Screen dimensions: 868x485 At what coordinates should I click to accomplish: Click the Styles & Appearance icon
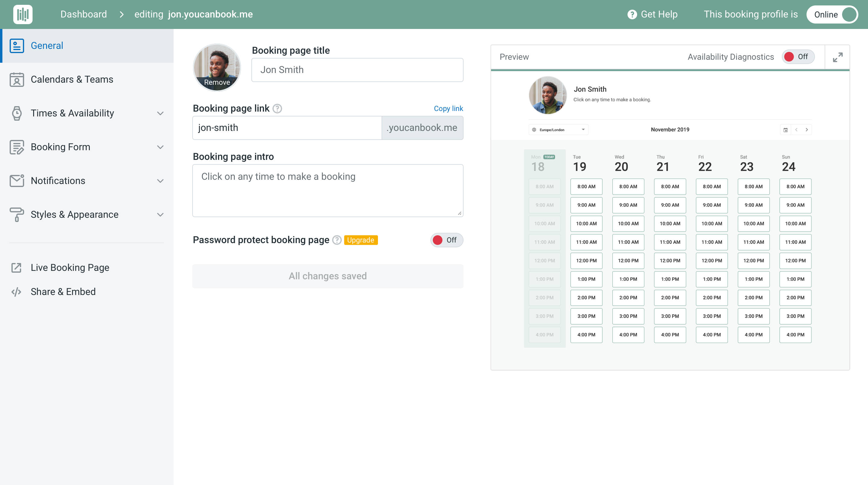tap(17, 214)
